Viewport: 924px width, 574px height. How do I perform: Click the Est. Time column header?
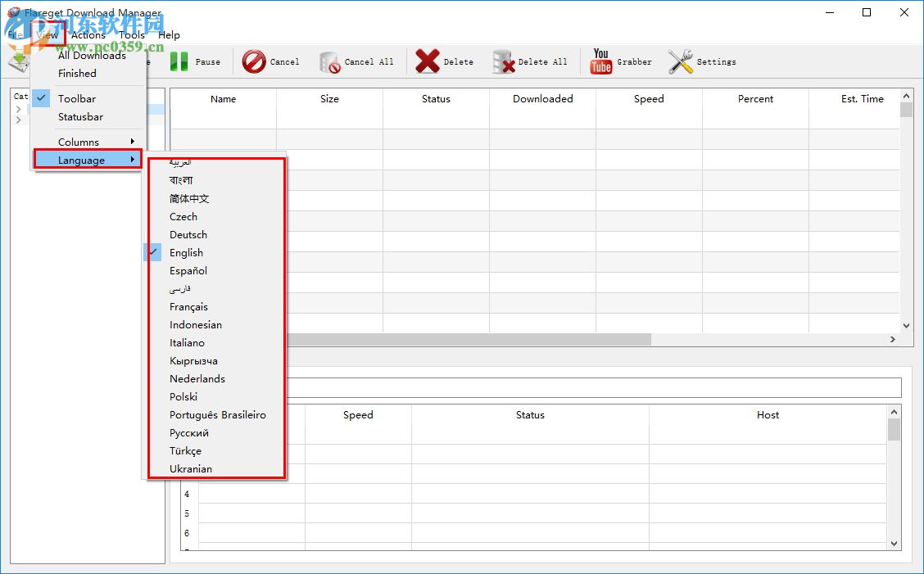(x=862, y=99)
